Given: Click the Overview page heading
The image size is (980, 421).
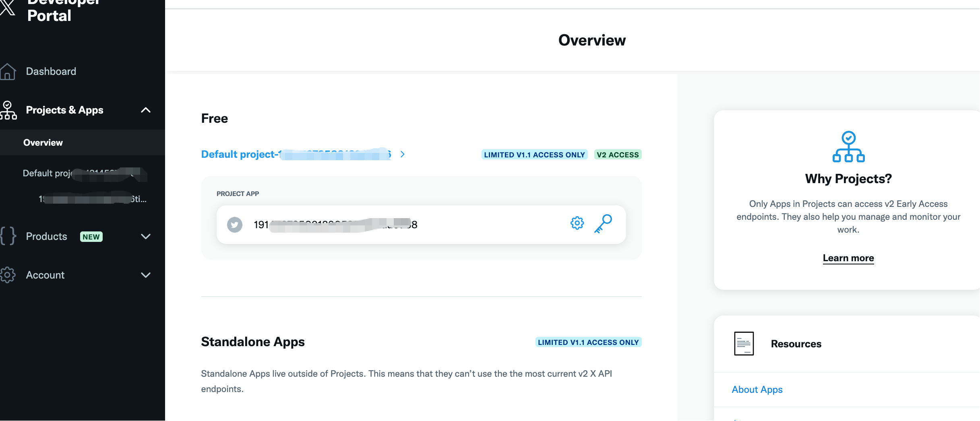Looking at the screenshot, I should coord(592,40).
